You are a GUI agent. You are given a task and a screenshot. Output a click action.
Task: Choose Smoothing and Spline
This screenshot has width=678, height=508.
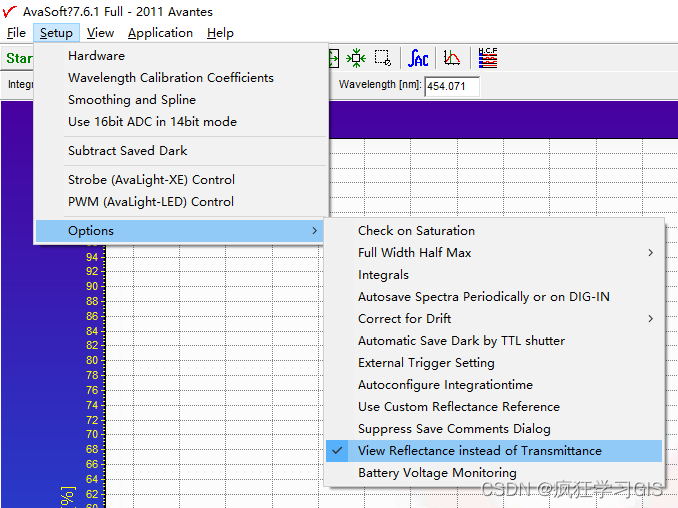coord(181,100)
